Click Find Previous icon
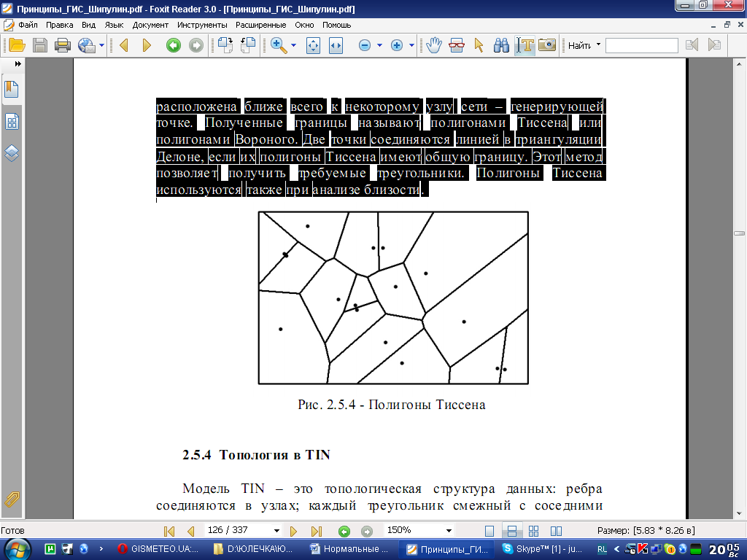The image size is (747, 560). click(x=692, y=45)
